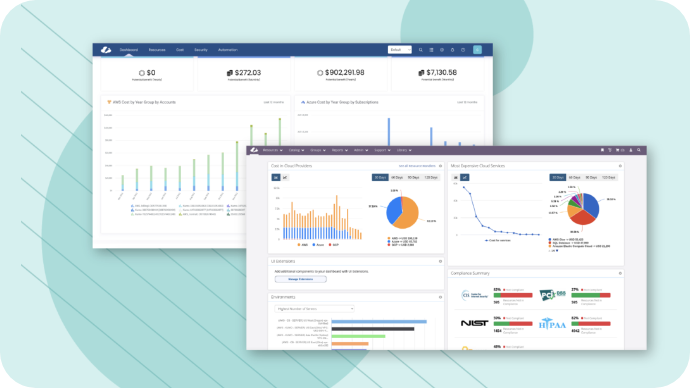
Task: Select 120 Days in Most Expensive Cloud Services
Action: pyautogui.click(x=609, y=177)
